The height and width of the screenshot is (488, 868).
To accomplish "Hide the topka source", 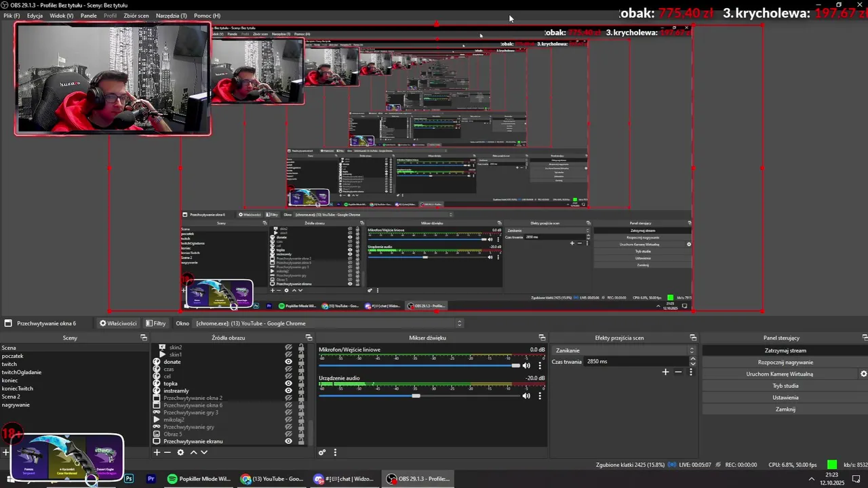I will (288, 384).
